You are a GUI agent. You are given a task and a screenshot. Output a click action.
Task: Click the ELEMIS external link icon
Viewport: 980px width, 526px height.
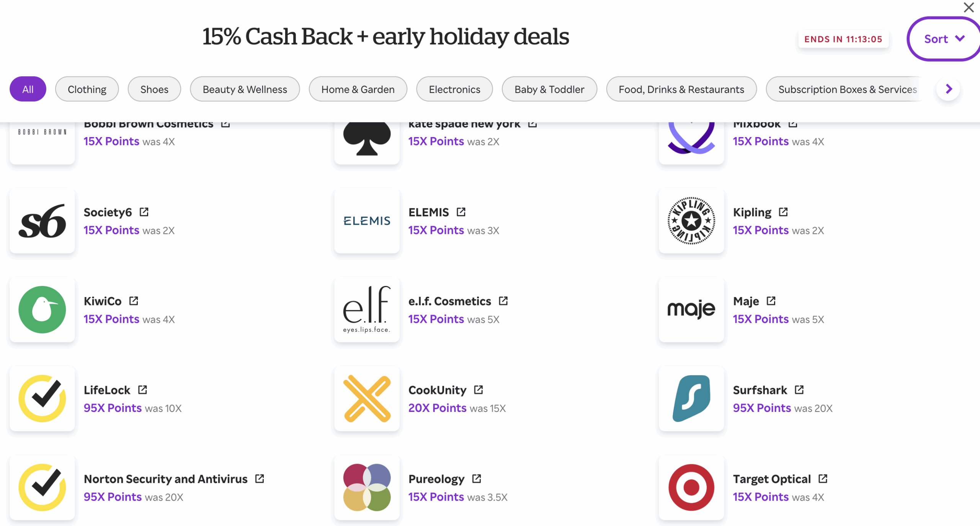coord(461,212)
